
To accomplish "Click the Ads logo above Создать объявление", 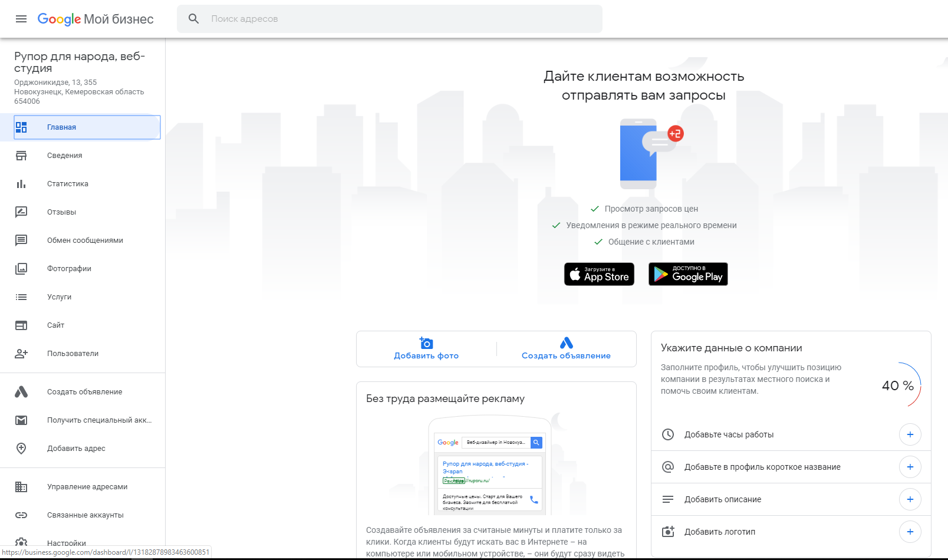I will (567, 342).
